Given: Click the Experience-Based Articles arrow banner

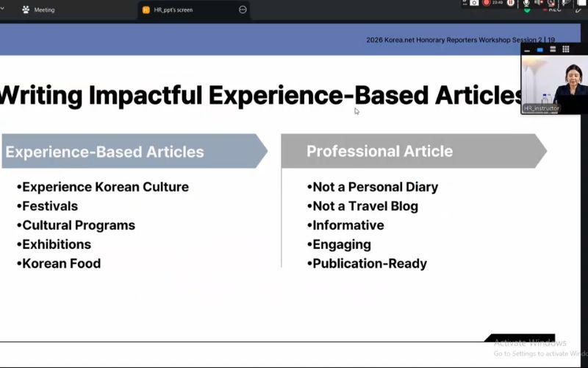Looking at the screenshot, I should (x=135, y=151).
